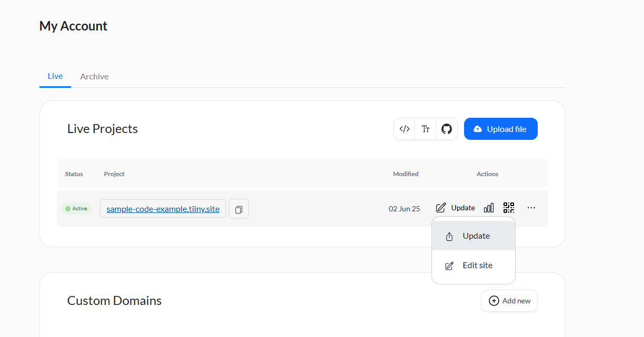Select Edit site from the dropdown menu
Image resolution: width=644 pixels, height=337 pixels.
pos(474,265)
